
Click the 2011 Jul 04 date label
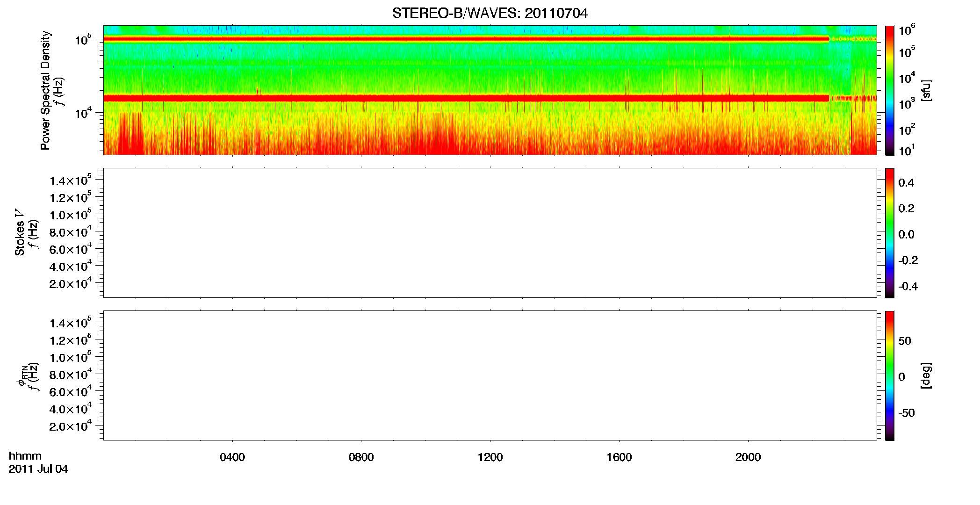pyautogui.click(x=38, y=469)
